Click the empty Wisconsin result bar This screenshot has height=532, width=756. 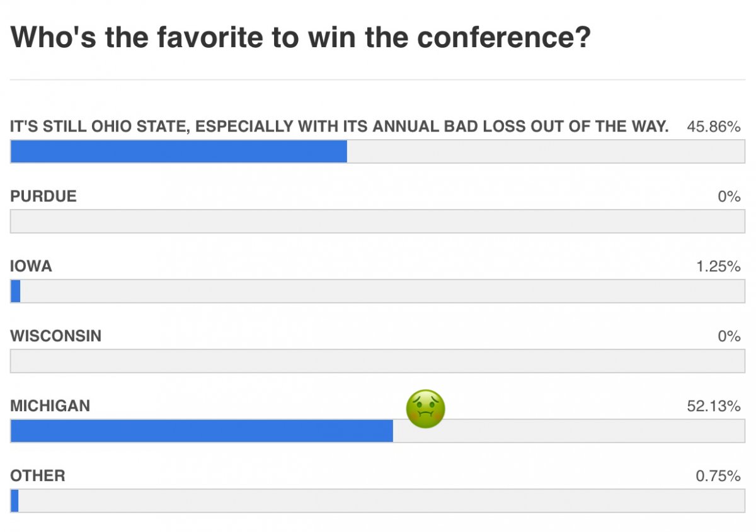(x=377, y=361)
